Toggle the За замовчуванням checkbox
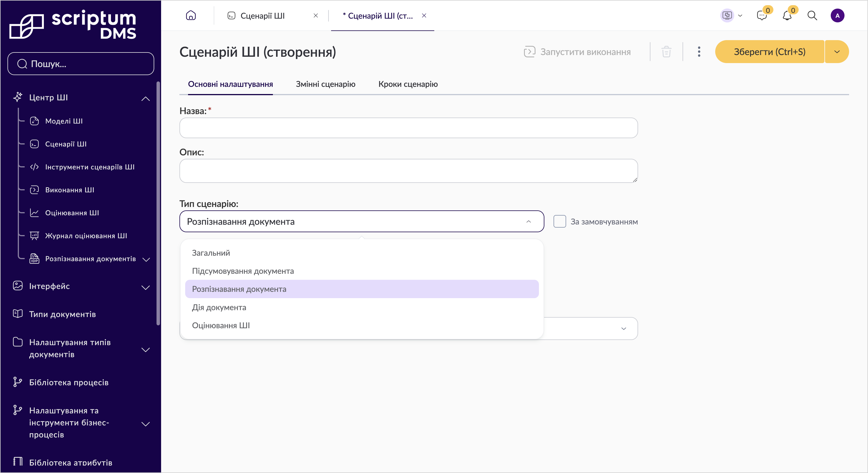The image size is (868, 473). (x=560, y=221)
